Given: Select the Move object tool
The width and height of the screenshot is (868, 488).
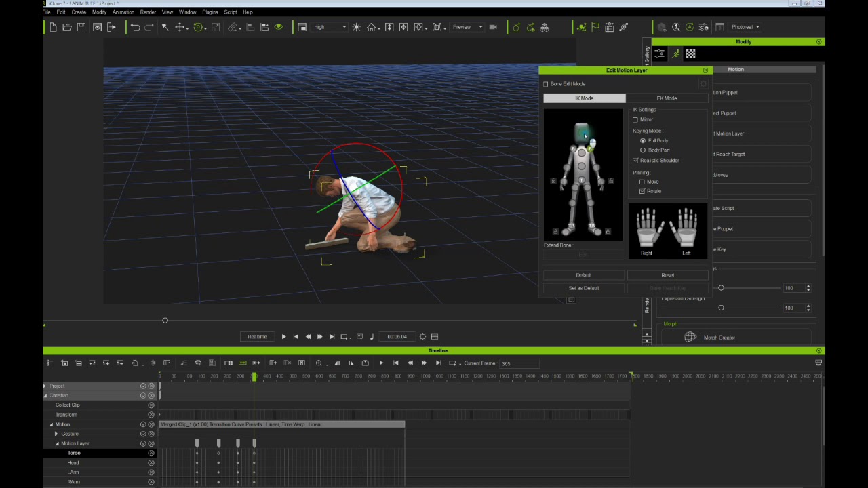Looking at the screenshot, I should click(180, 27).
